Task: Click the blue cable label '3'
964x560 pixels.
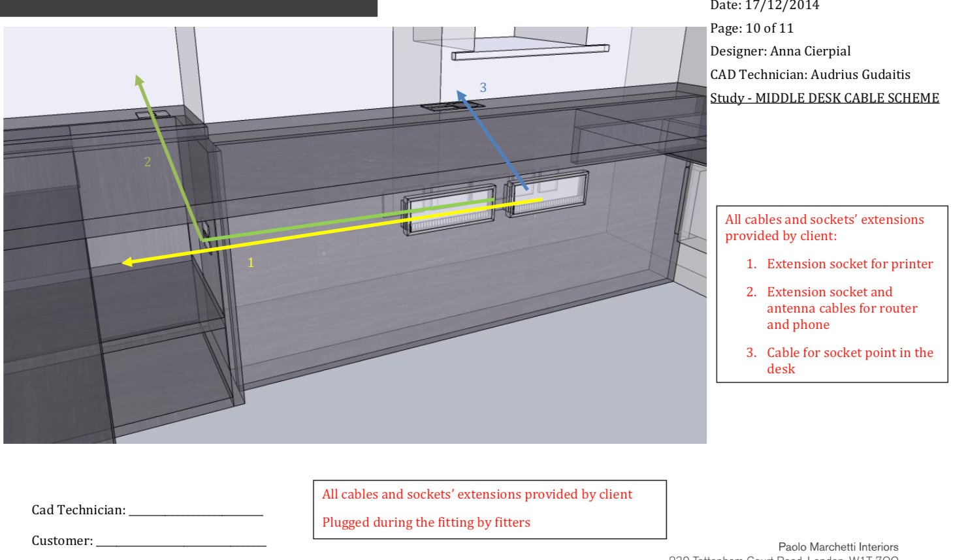Action: click(483, 87)
